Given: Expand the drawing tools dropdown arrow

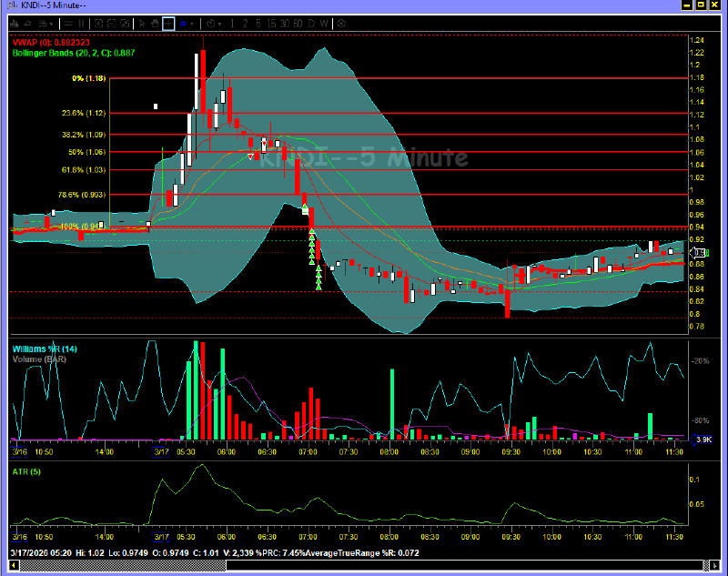Looking at the screenshot, I should (x=192, y=24).
